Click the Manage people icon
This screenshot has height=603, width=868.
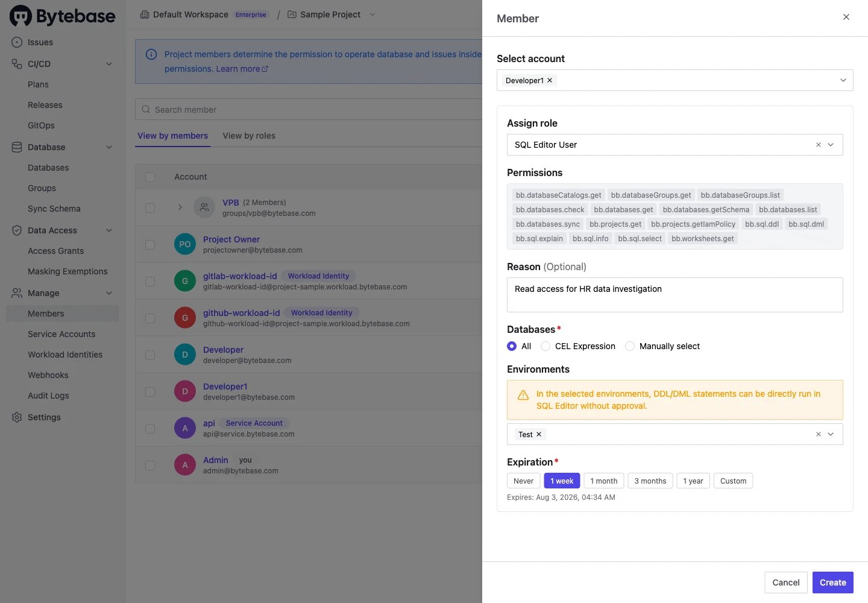tap(17, 293)
